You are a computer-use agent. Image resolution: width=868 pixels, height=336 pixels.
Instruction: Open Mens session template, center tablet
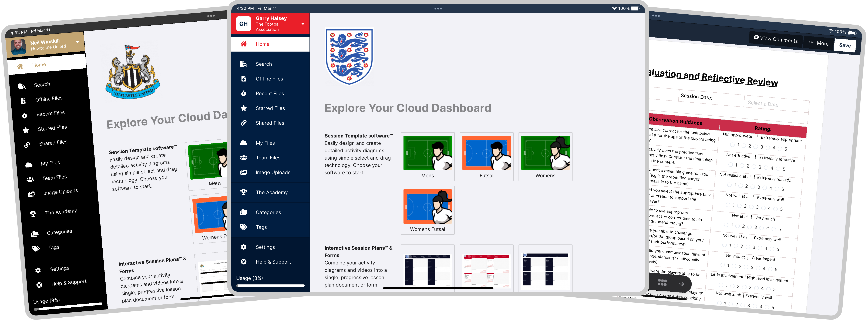[x=427, y=157]
